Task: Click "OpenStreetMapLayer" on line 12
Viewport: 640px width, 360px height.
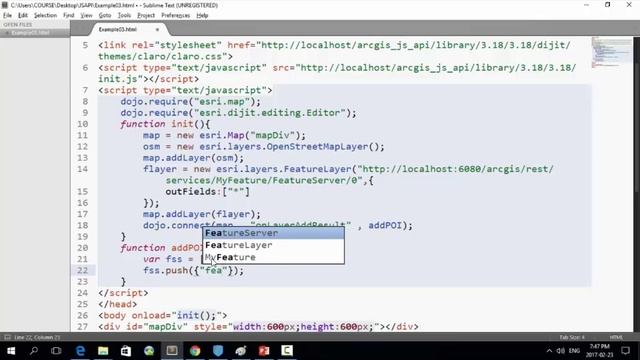Action: pos(317,147)
